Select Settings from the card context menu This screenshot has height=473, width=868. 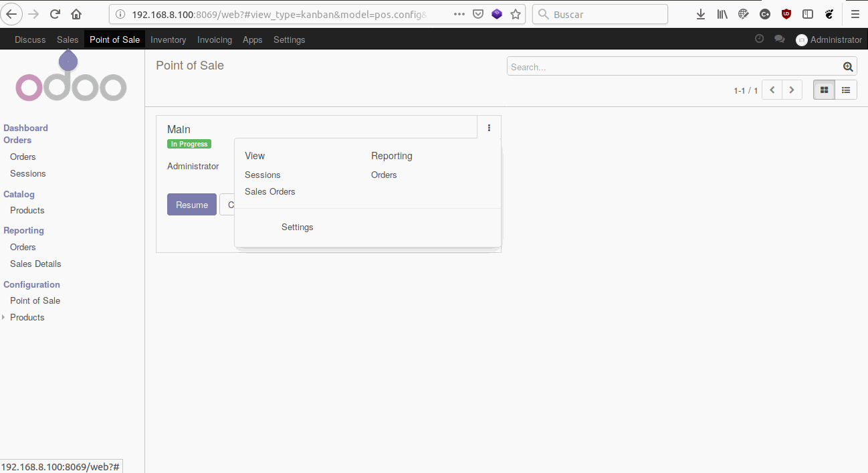297,227
